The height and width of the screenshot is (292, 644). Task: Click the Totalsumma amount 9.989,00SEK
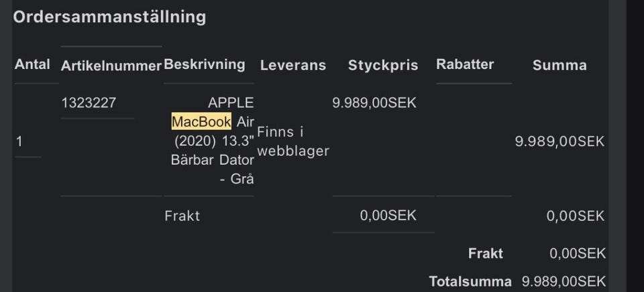pyautogui.click(x=563, y=282)
